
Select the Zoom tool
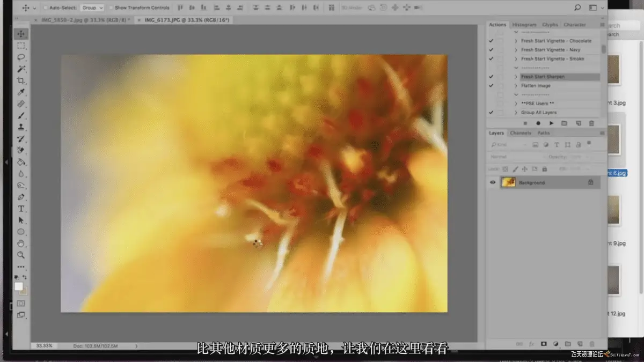[21, 255]
